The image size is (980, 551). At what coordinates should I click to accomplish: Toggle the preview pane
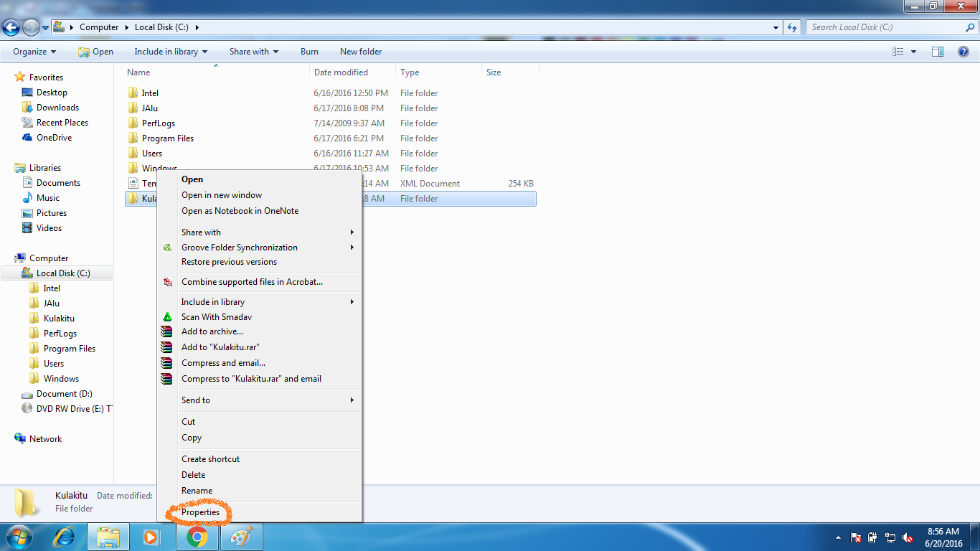click(x=938, y=51)
